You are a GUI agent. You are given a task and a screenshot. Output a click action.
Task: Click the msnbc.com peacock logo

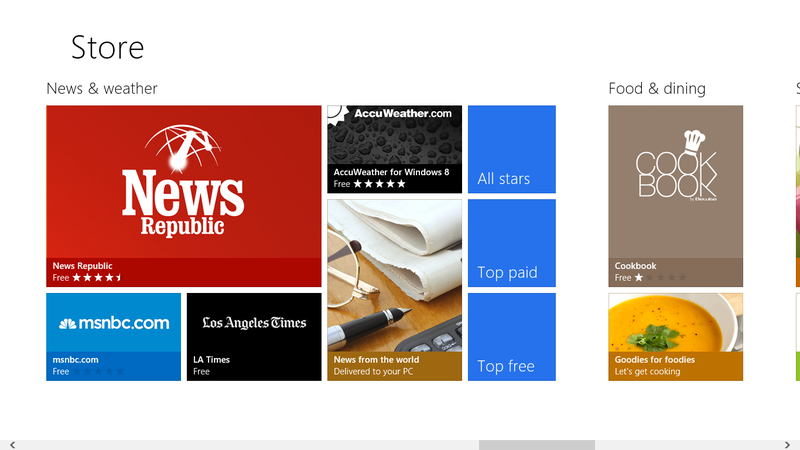coord(67,323)
